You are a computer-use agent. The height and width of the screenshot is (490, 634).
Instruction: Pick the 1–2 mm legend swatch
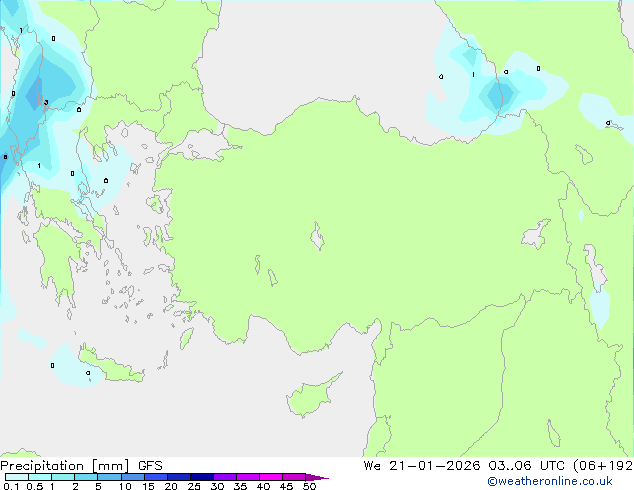[63, 477]
